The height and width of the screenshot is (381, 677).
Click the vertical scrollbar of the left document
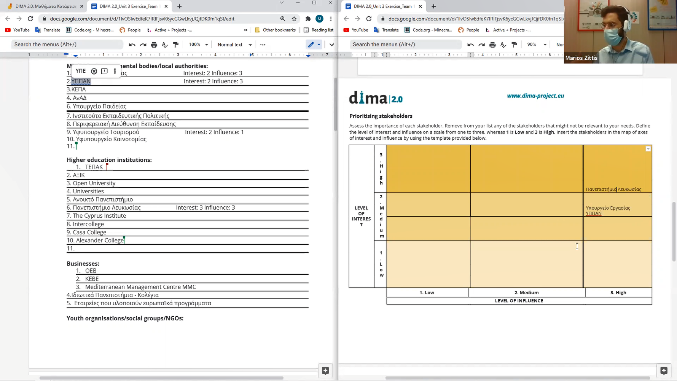click(x=335, y=104)
